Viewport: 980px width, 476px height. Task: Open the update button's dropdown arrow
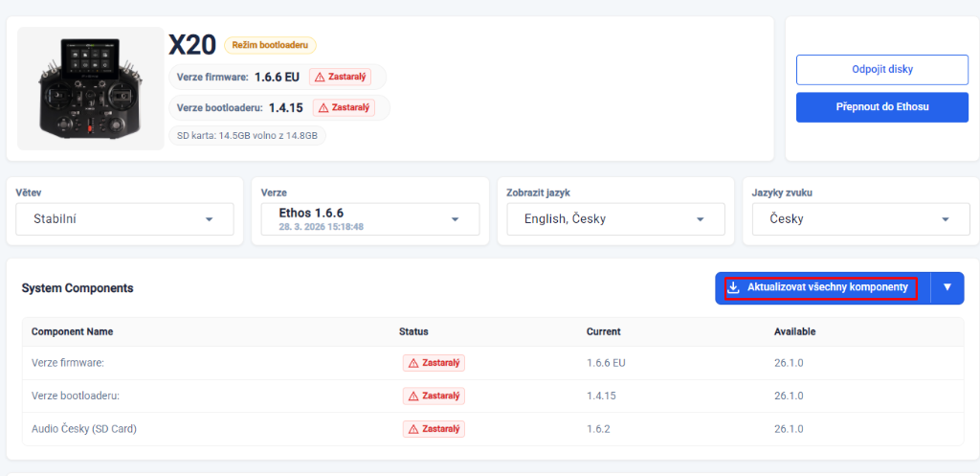click(x=947, y=287)
